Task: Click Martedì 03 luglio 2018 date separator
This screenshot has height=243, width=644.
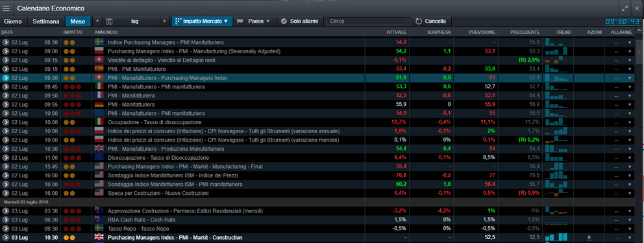Action: (x=26, y=202)
